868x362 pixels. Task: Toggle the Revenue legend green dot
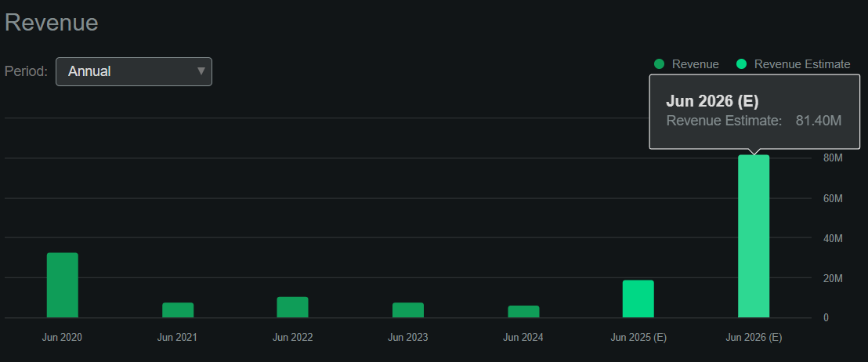(659, 64)
